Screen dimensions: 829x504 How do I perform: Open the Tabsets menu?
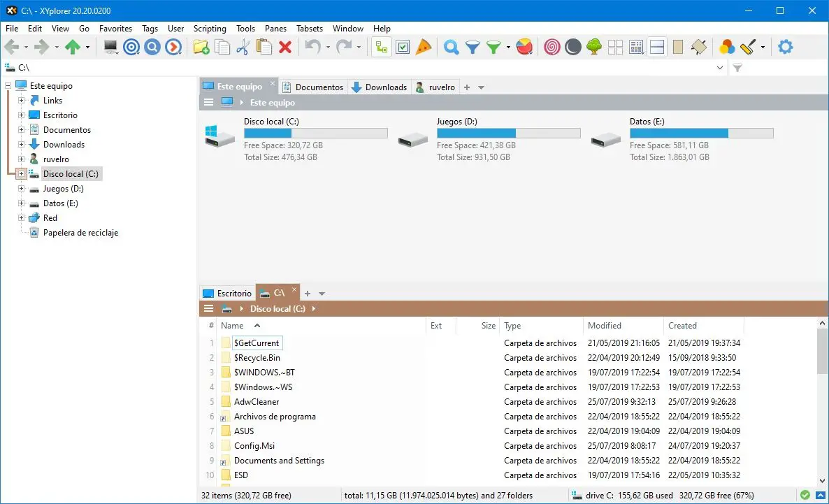309,29
